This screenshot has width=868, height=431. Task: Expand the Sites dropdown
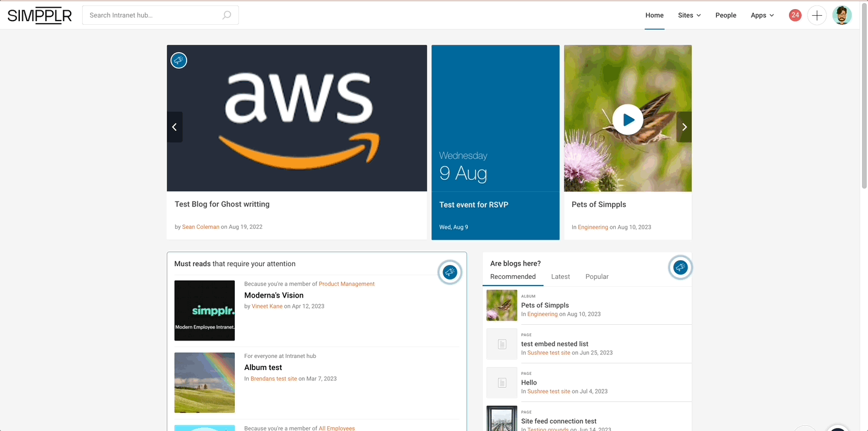pos(689,15)
